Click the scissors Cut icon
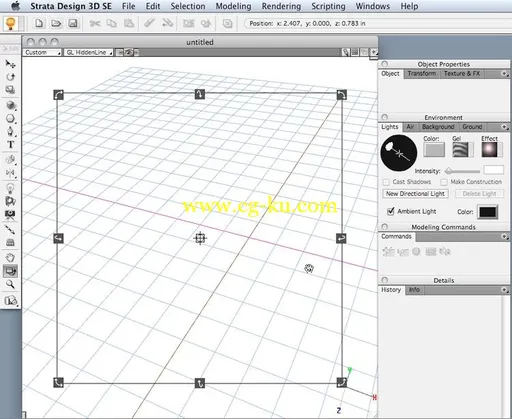 point(95,23)
